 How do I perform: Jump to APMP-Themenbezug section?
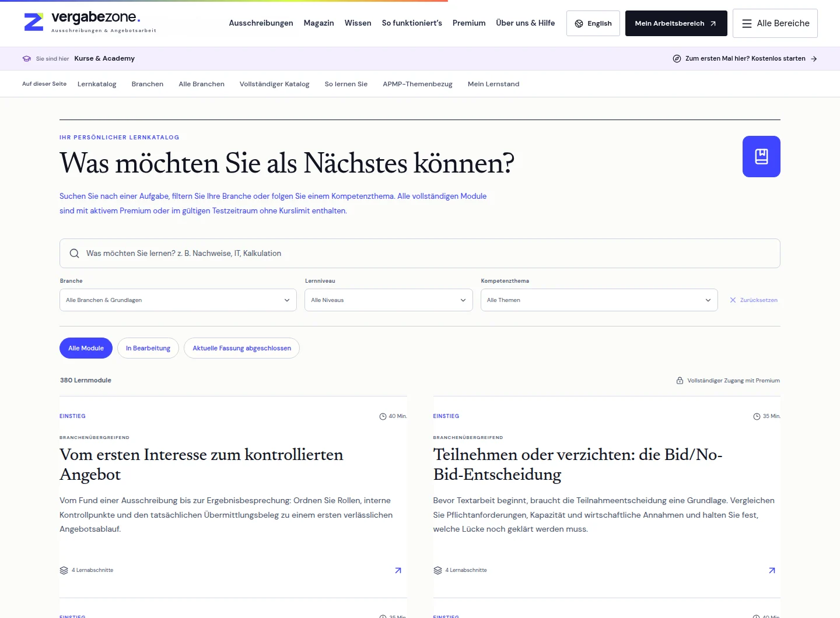pyautogui.click(x=418, y=84)
